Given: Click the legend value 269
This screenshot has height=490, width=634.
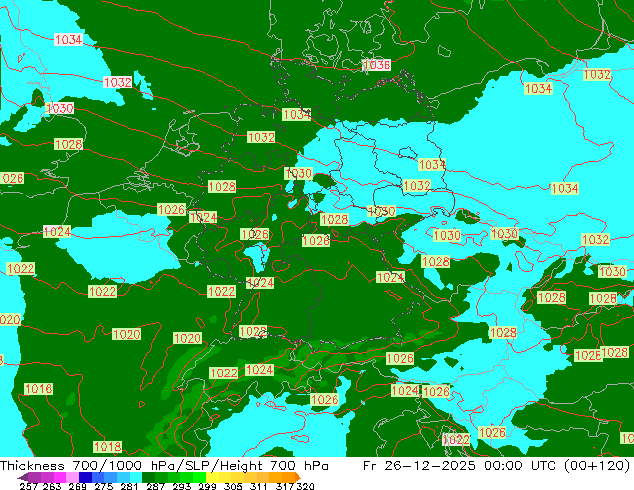Looking at the screenshot, I should tap(78, 486).
